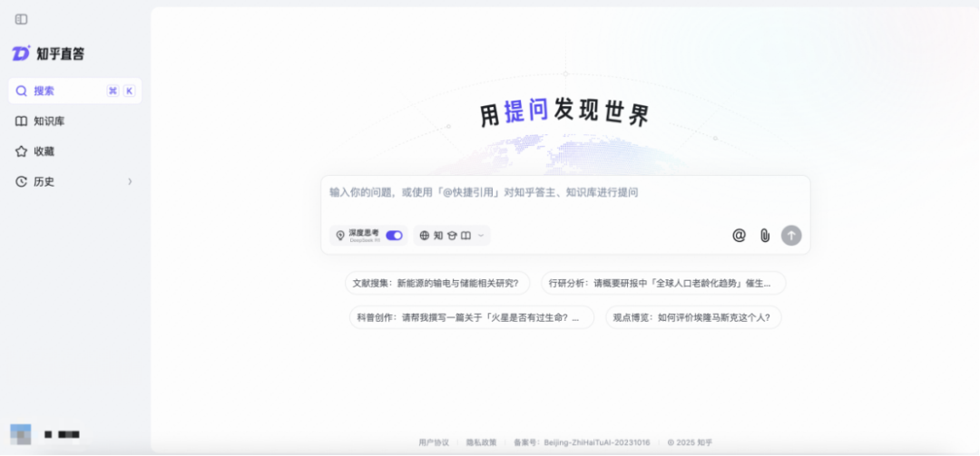
Task: Select the 观点博览 suggestion chip
Action: pyautogui.click(x=693, y=317)
